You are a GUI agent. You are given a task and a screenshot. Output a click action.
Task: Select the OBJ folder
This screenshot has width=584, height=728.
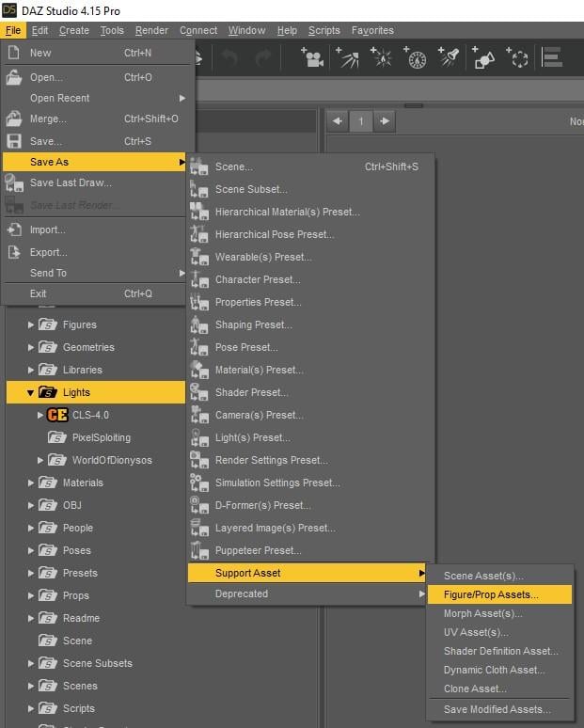[x=72, y=505]
